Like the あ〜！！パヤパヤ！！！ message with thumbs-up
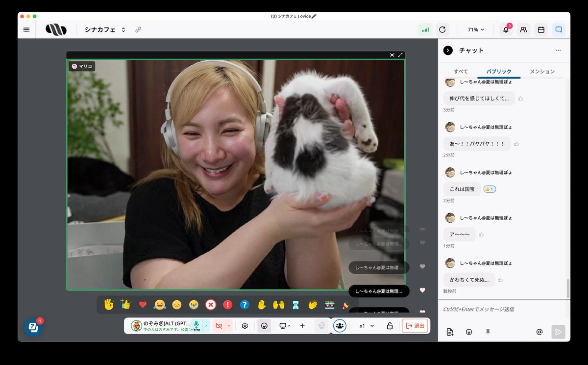The height and width of the screenshot is (365, 588). point(516,144)
